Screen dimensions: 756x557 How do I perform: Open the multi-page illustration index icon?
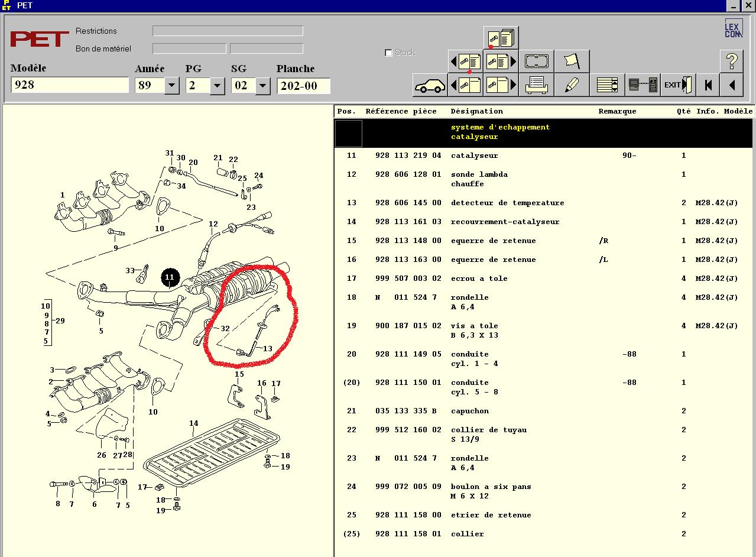(x=501, y=38)
